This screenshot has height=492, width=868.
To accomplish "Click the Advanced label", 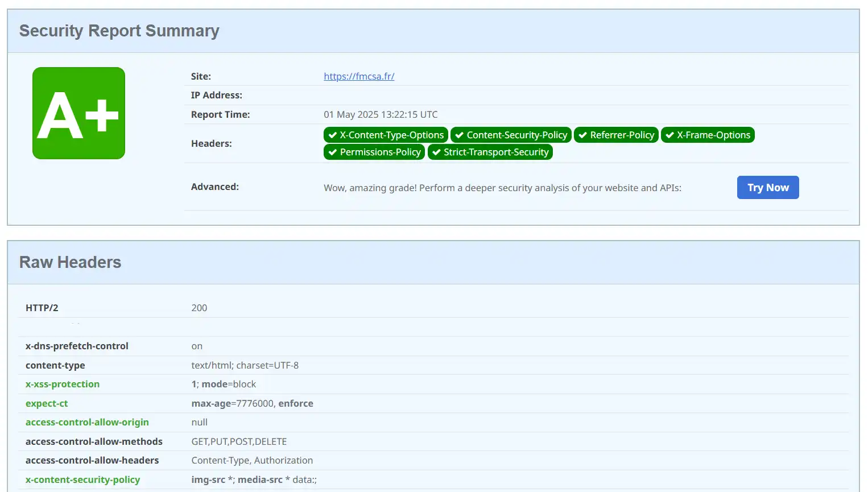I will click(x=215, y=187).
